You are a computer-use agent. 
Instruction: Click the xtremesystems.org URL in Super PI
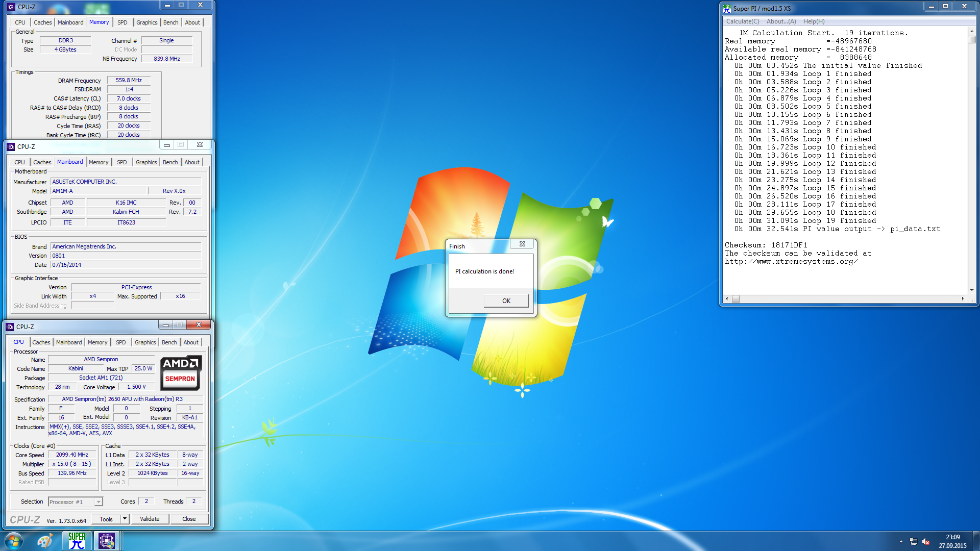click(x=791, y=261)
